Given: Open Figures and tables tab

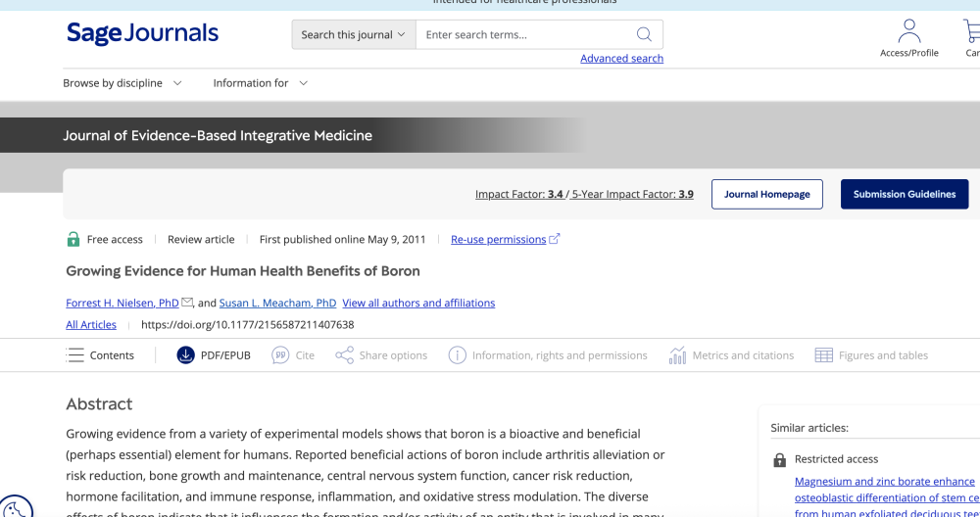Looking at the screenshot, I should tap(872, 355).
